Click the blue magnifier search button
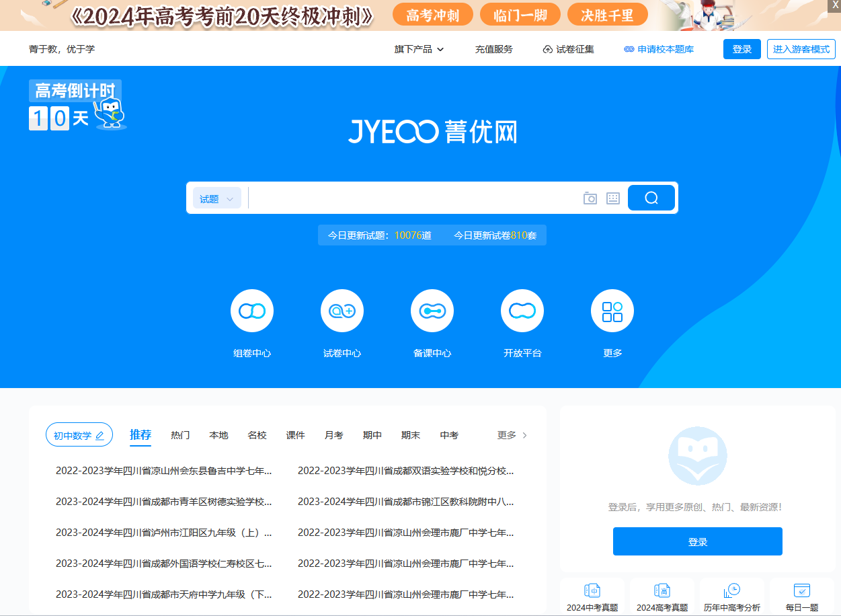 651,198
